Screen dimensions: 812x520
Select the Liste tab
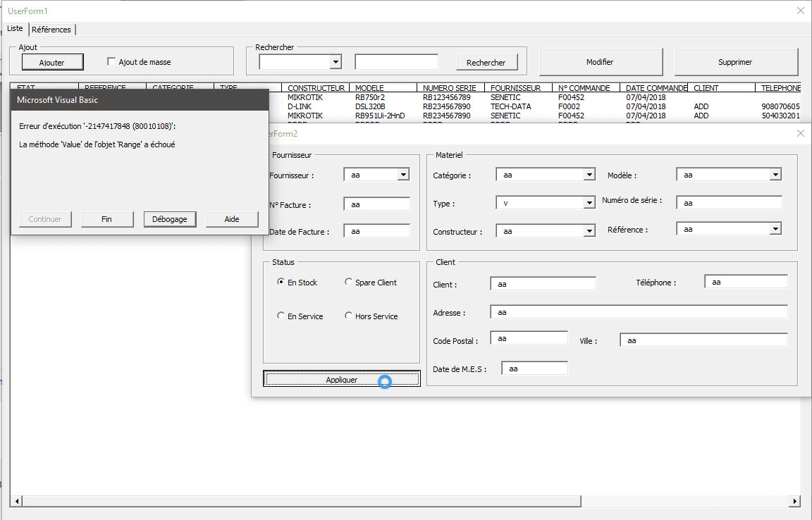pos(16,29)
